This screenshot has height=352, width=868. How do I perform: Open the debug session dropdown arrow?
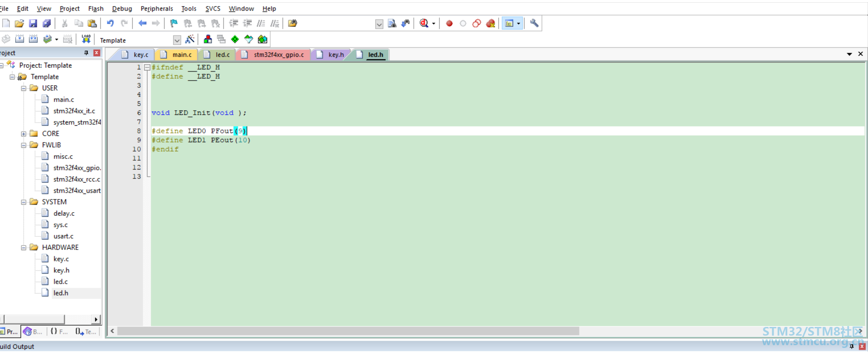433,24
